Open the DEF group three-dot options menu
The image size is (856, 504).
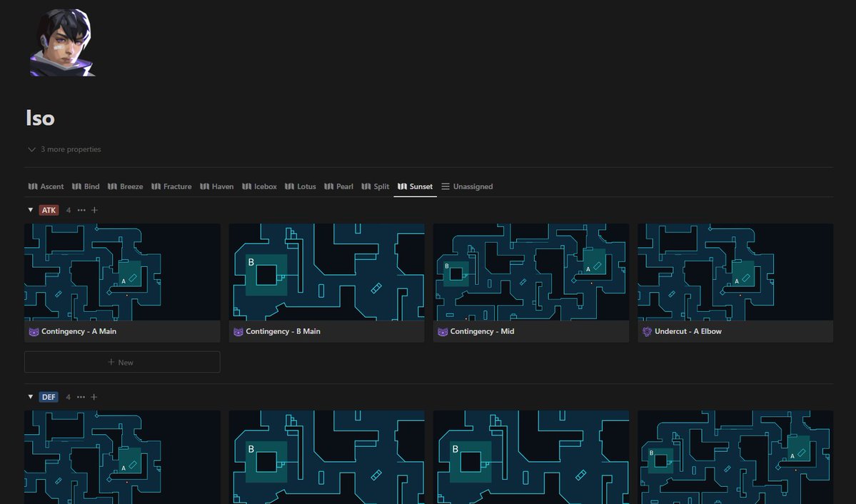pyautogui.click(x=81, y=397)
